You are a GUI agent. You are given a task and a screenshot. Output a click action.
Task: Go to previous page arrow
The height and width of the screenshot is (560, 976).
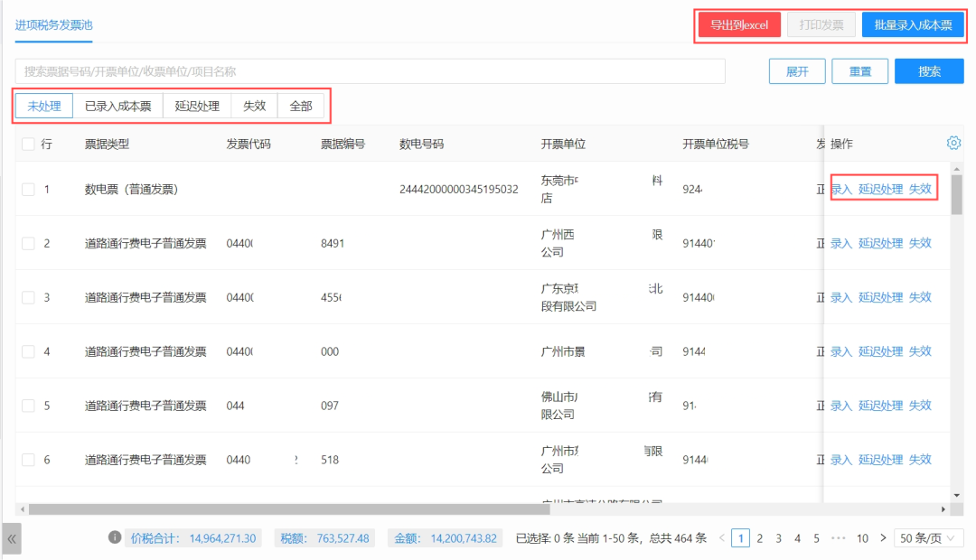click(721, 538)
